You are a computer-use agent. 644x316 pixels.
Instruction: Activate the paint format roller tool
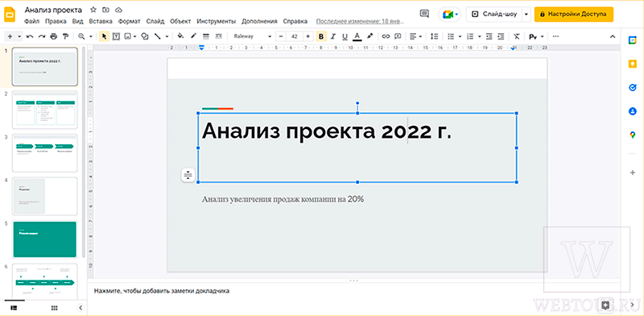65,36
